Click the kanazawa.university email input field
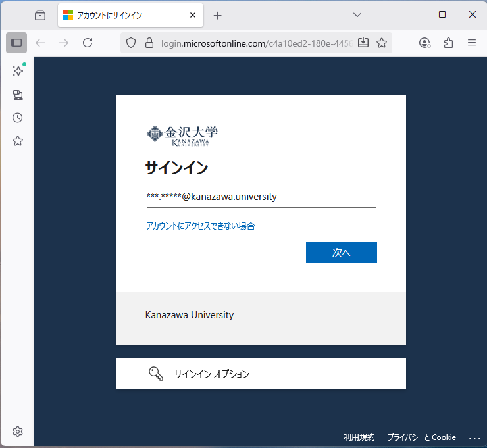487x448 pixels. click(x=260, y=197)
